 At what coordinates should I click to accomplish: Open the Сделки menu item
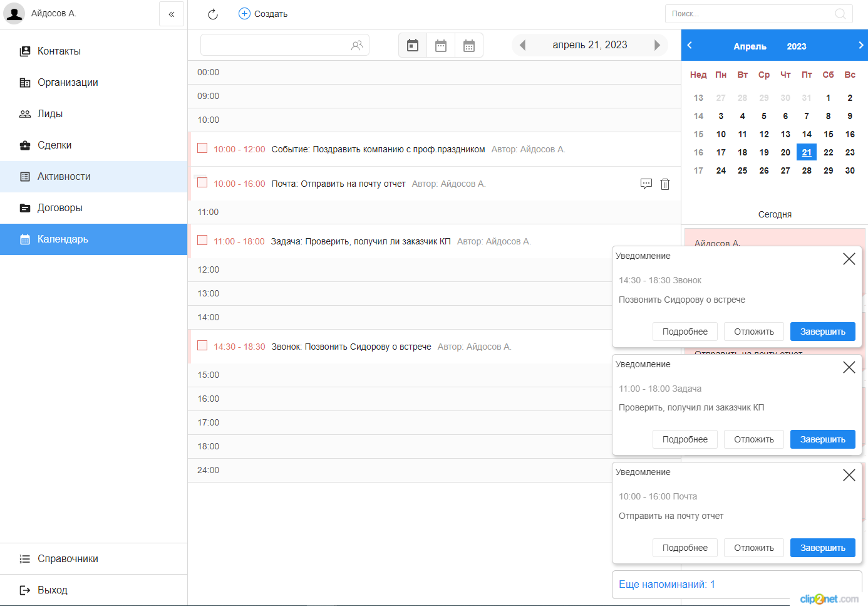pyautogui.click(x=94, y=145)
